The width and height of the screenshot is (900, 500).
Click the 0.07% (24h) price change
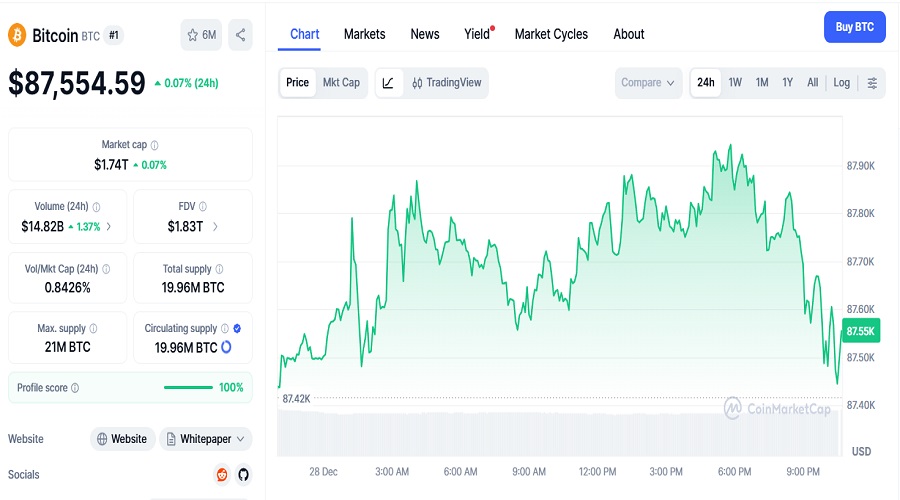(186, 83)
